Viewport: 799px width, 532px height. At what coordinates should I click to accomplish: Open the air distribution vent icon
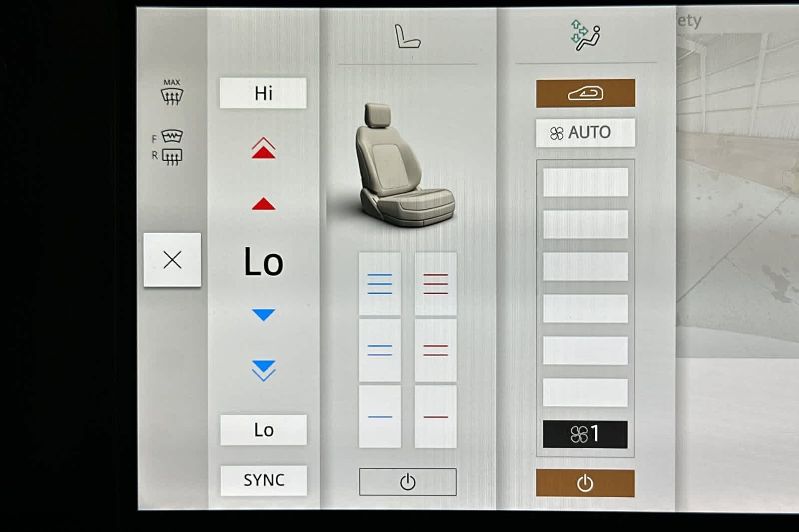click(x=585, y=35)
